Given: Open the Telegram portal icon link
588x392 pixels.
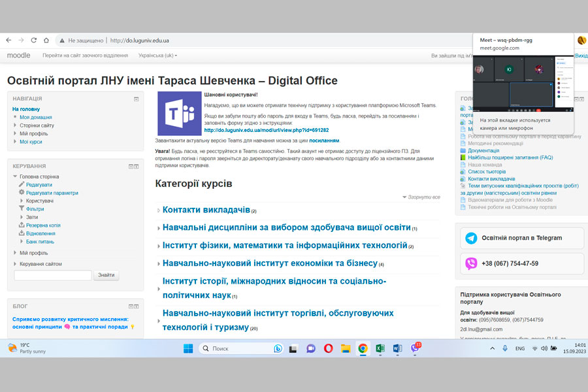Looking at the screenshot, I should pos(471,238).
